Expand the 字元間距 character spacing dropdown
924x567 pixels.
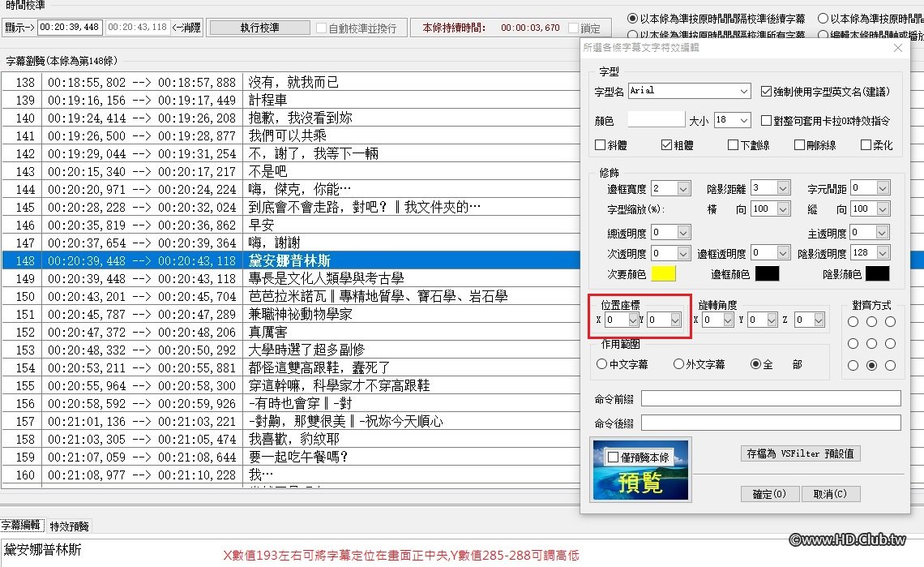click(x=882, y=188)
